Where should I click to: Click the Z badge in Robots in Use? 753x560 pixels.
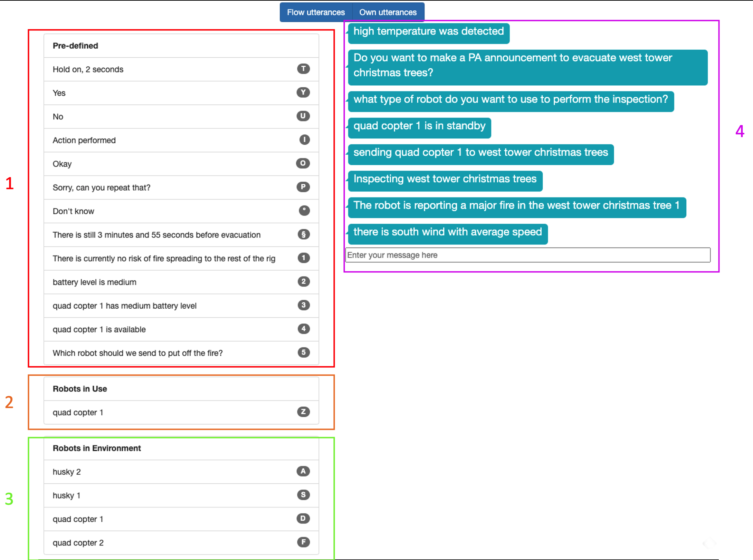pyautogui.click(x=303, y=412)
